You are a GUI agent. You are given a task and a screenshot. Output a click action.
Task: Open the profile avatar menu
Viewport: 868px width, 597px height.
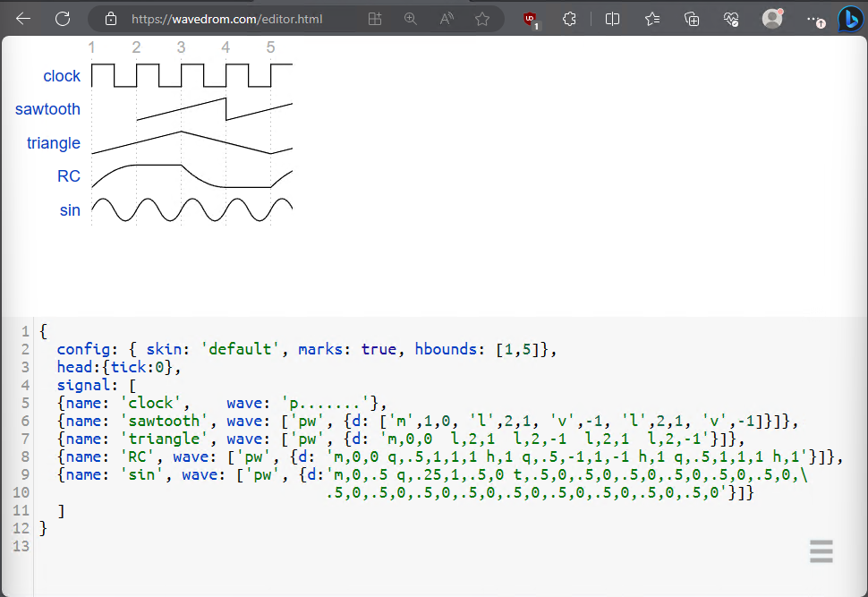[x=770, y=19]
